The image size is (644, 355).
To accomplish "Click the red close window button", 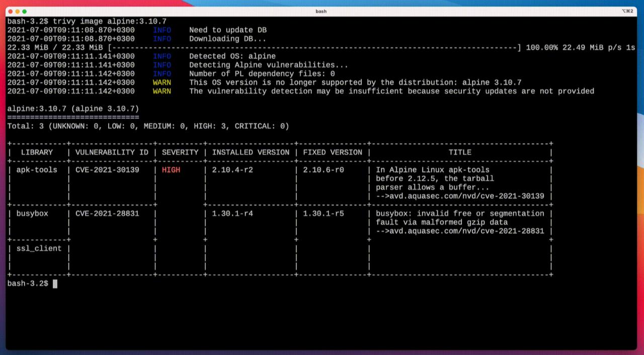I will tap(11, 11).
